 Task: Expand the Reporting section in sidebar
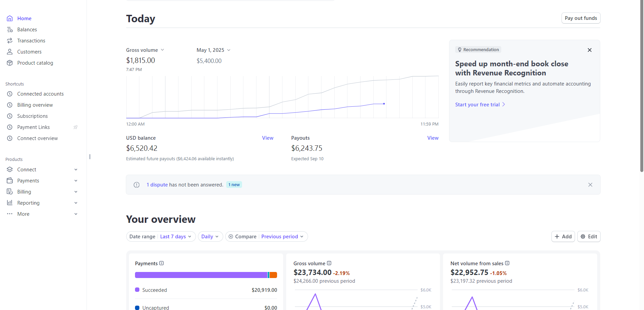pyautogui.click(x=76, y=203)
